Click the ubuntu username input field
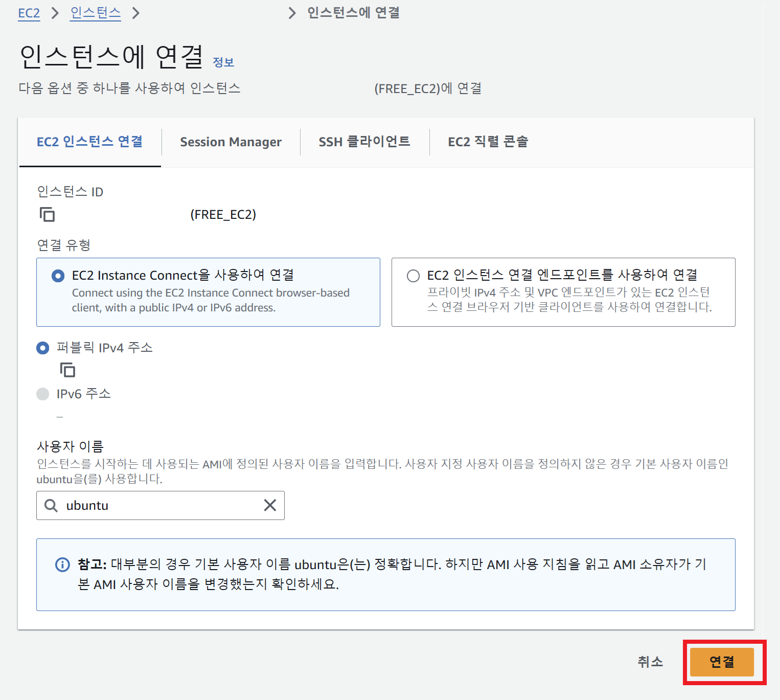Viewport: 780px width, 700px height. (x=160, y=505)
